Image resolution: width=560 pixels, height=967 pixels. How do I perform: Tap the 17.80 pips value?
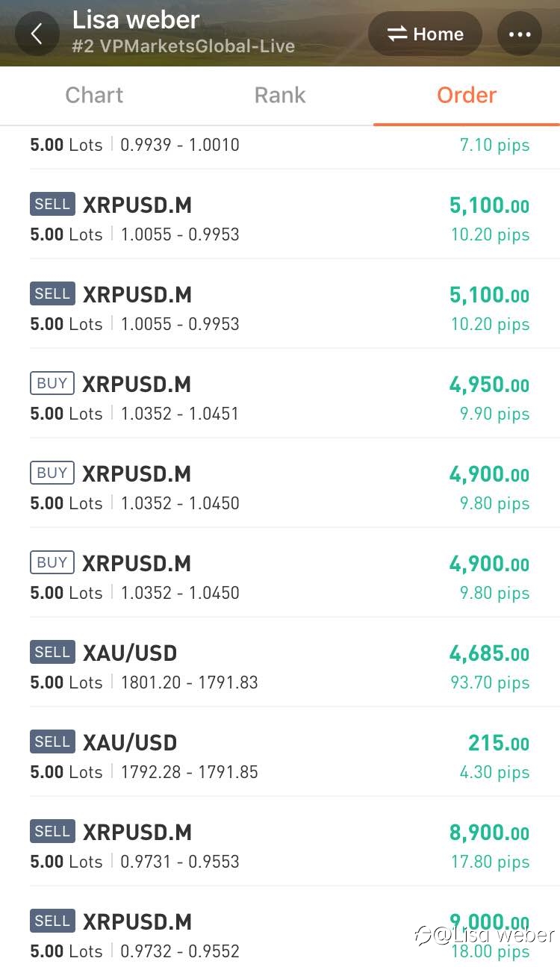pos(490,862)
